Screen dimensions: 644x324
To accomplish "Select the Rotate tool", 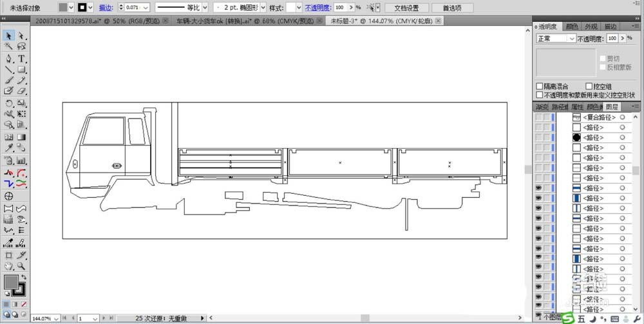I will (9, 103).
